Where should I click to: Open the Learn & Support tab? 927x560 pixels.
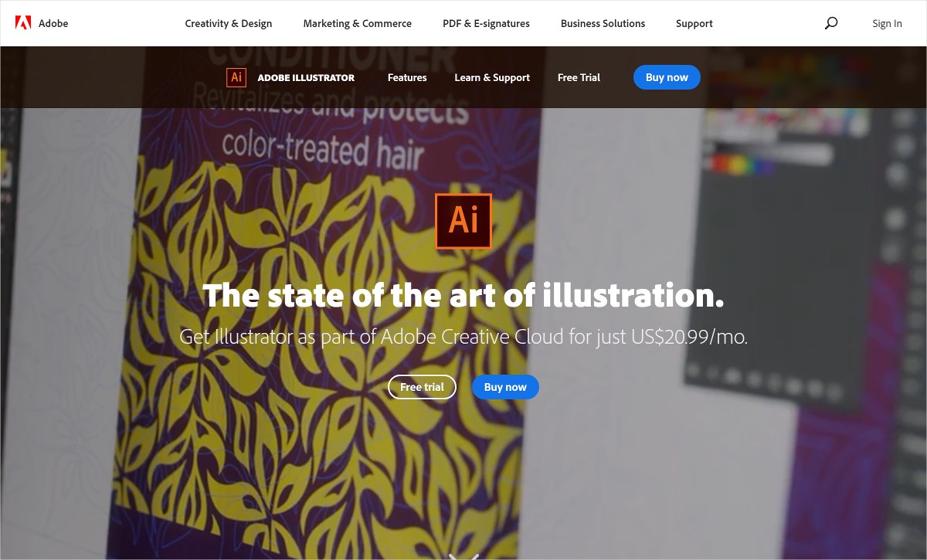pyautogui.click(x=492, y=77)
